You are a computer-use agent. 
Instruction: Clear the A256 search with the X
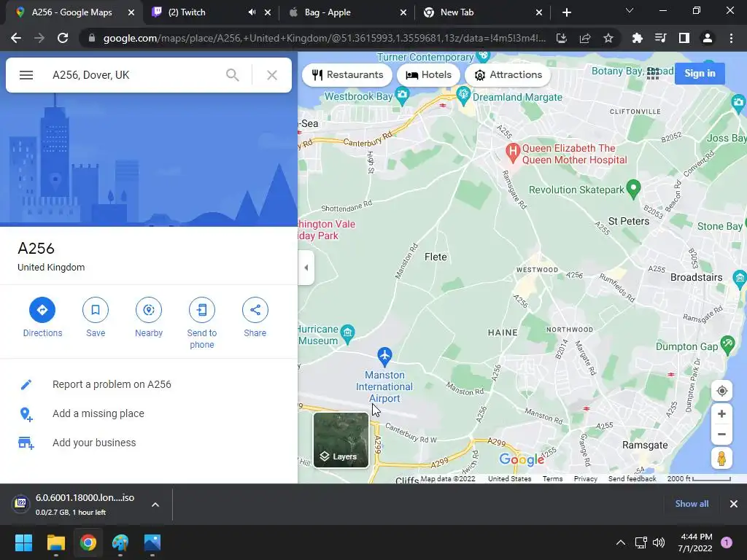coord(272,75)
